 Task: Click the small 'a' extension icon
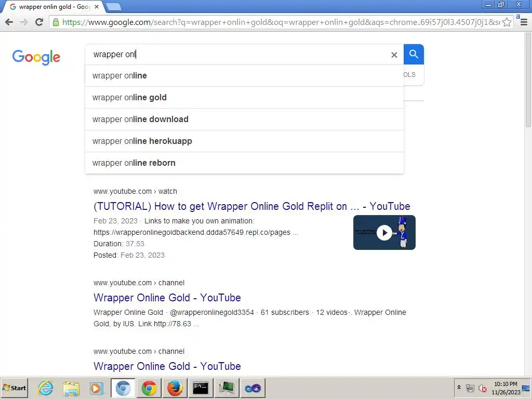[518, 16]
